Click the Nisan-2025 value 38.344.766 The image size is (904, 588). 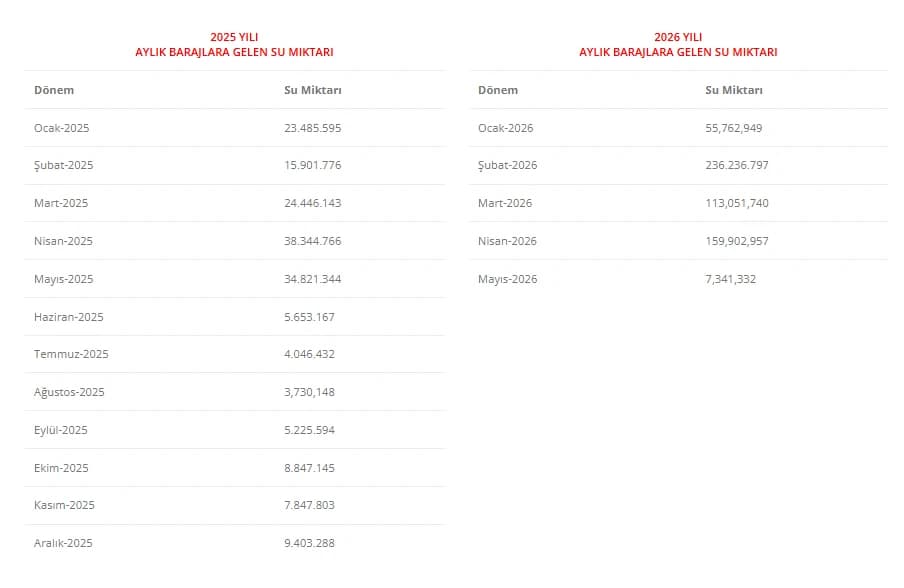(x=312, y=241)
